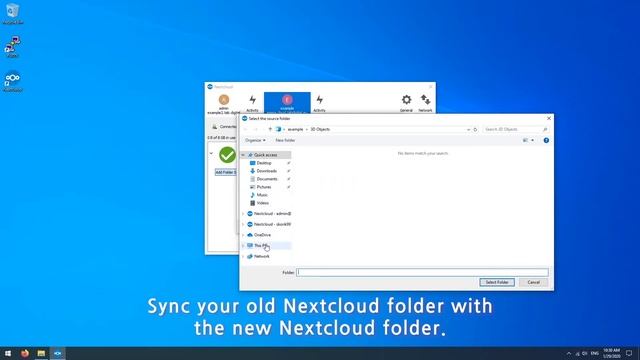The height and width of the screenshot is (360, 640).
Task: Click the Add Folder Sync button
Action: click(226, 172)
